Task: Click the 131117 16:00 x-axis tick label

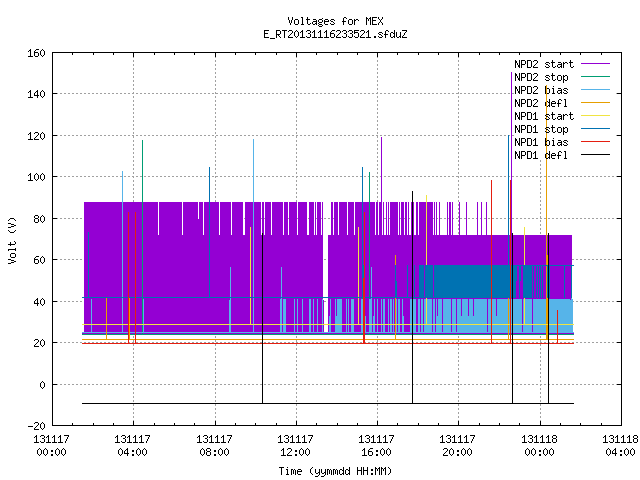Action: coord(376,446)
